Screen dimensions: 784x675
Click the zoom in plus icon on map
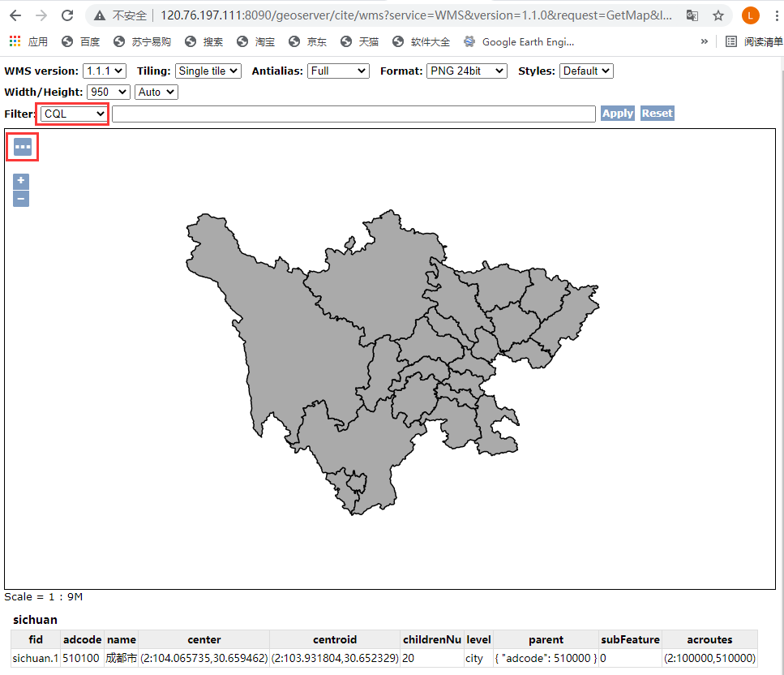(20, 181)
